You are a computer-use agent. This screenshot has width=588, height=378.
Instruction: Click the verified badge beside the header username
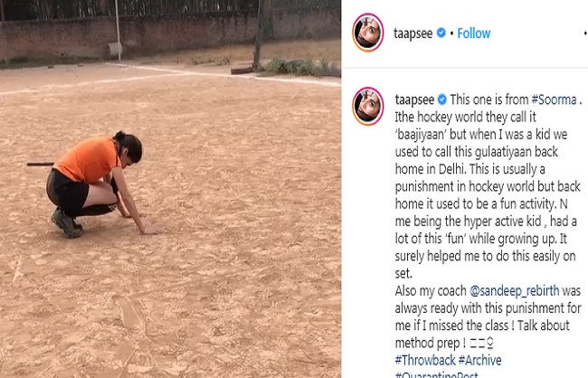tap(441, 33)
